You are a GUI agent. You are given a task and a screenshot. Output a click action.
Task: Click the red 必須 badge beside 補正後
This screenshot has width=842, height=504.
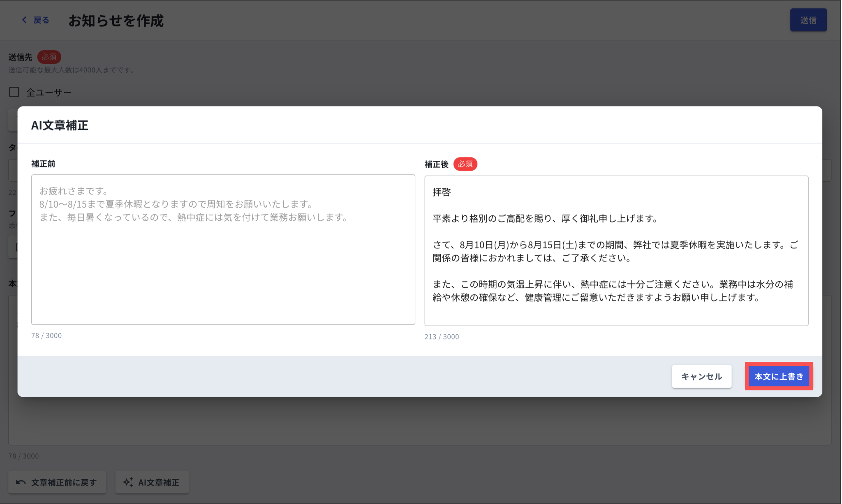point(465,164)
